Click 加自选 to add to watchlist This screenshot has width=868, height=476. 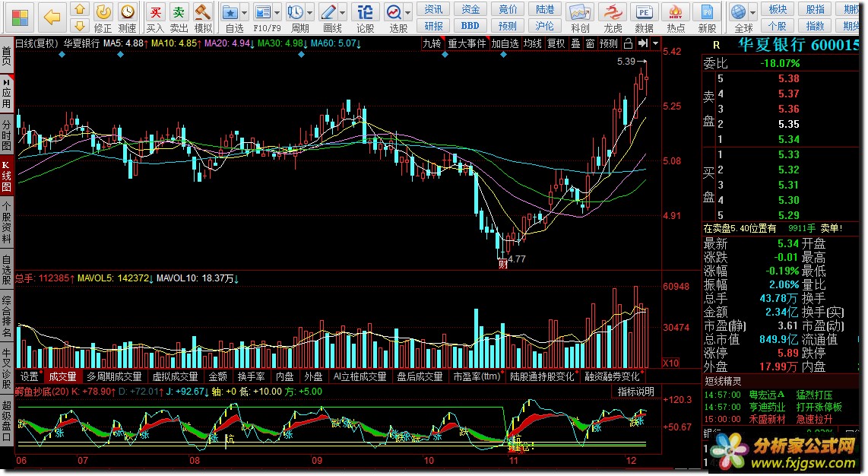click(x=505, y=43)
